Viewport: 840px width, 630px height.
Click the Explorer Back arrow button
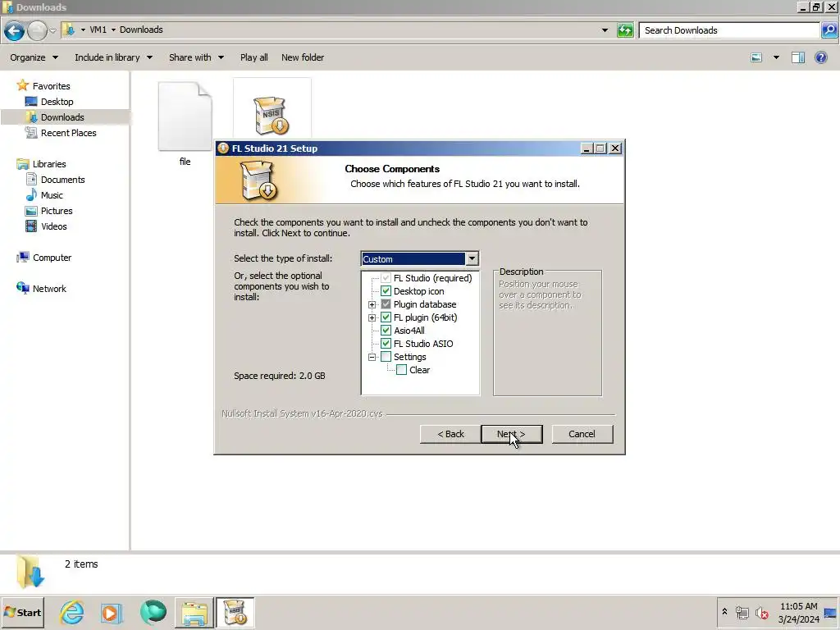click(x=15, y=30)
